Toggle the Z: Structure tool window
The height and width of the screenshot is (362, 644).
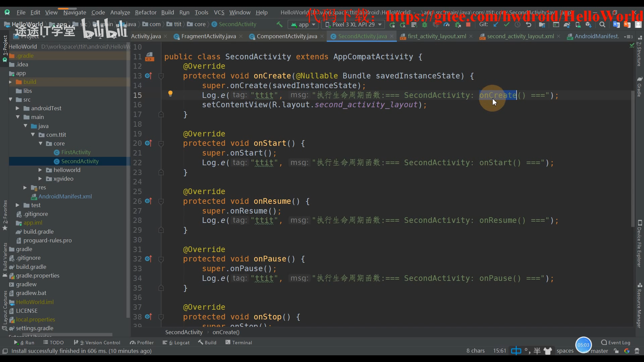[640, 51]
